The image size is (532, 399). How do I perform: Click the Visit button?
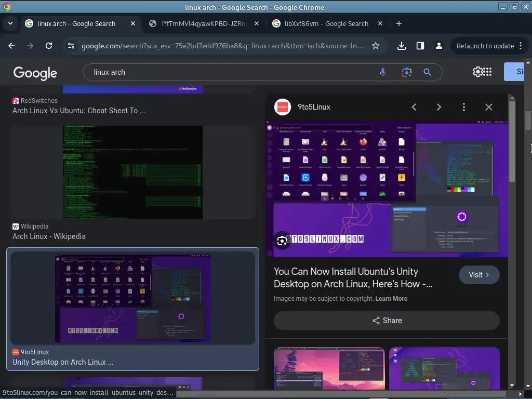click(x=479, y=275)
